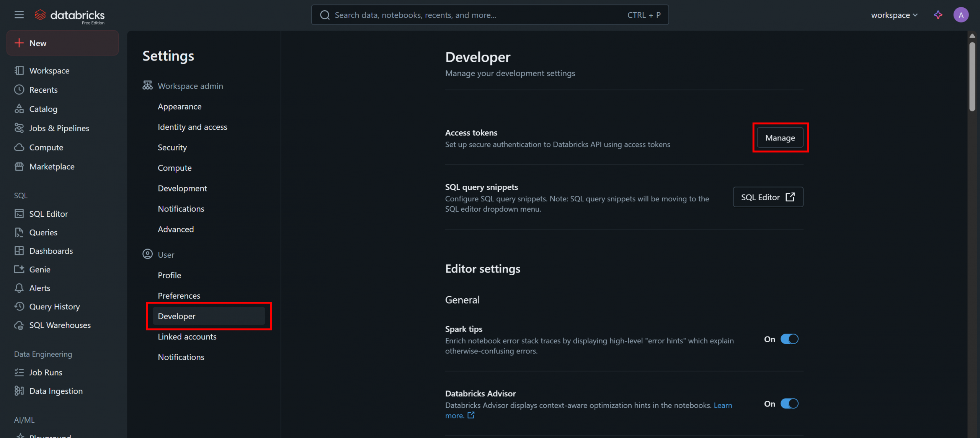The image size is (980, 438).
Task: Open the Identity and access settings
Action: point(192,127)
